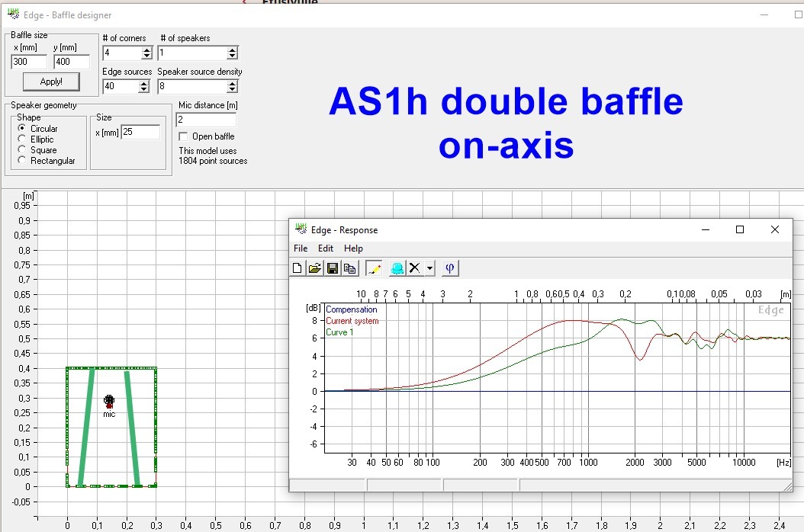Image resolution: width=804 pixels, height=532 pixels.
Task: Select the Circular shape radio button
Action: (21, 127)
